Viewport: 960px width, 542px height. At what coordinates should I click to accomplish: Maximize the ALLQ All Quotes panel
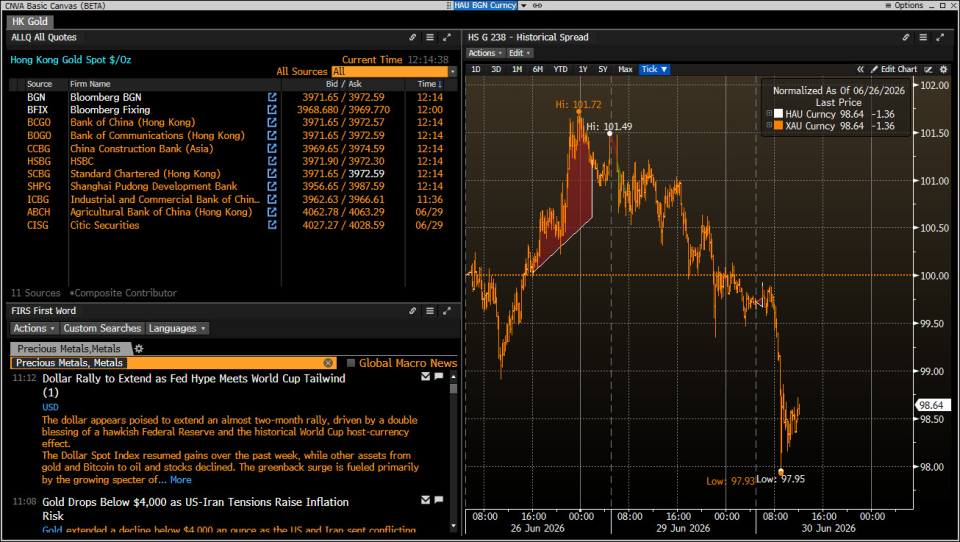coord(447,37)
